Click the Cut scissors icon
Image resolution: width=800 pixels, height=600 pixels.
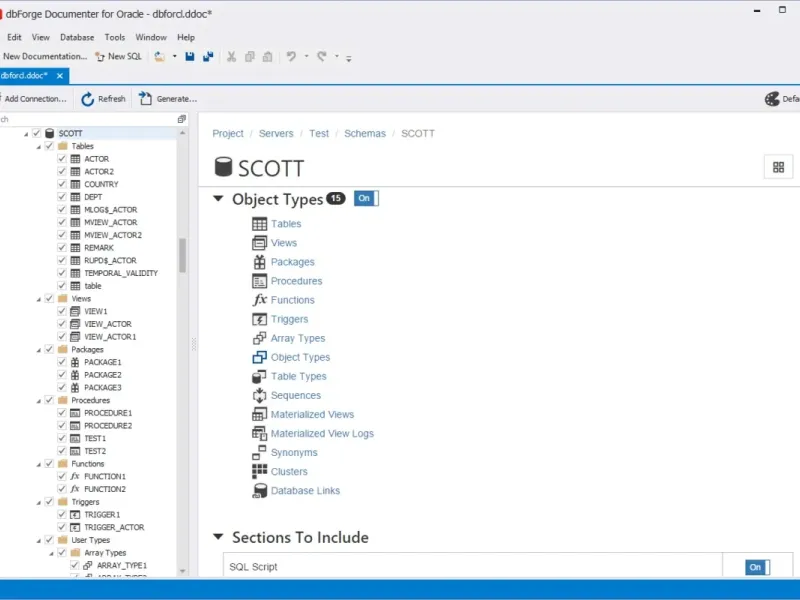232,57
